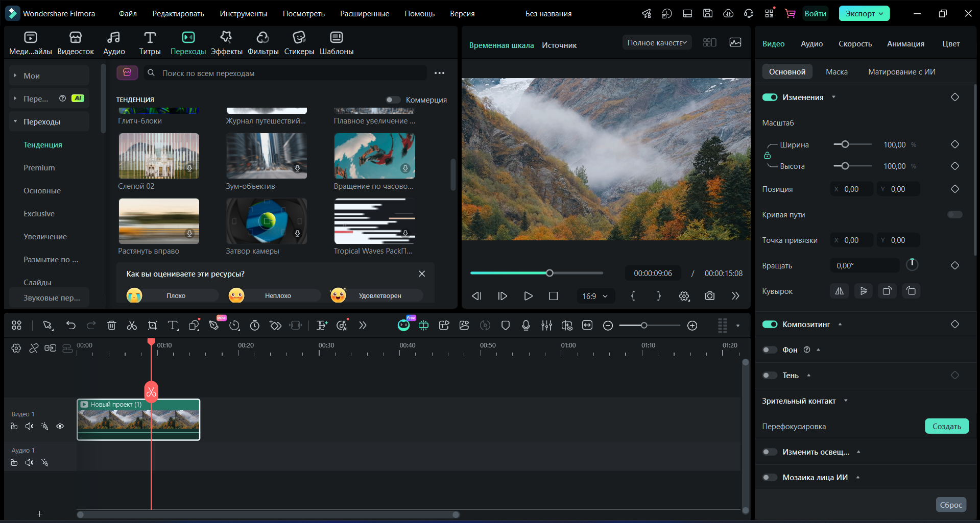This screenshot has height=523, width=980.
Task: Click the microphone voiceover record icon
Action: 526,326
